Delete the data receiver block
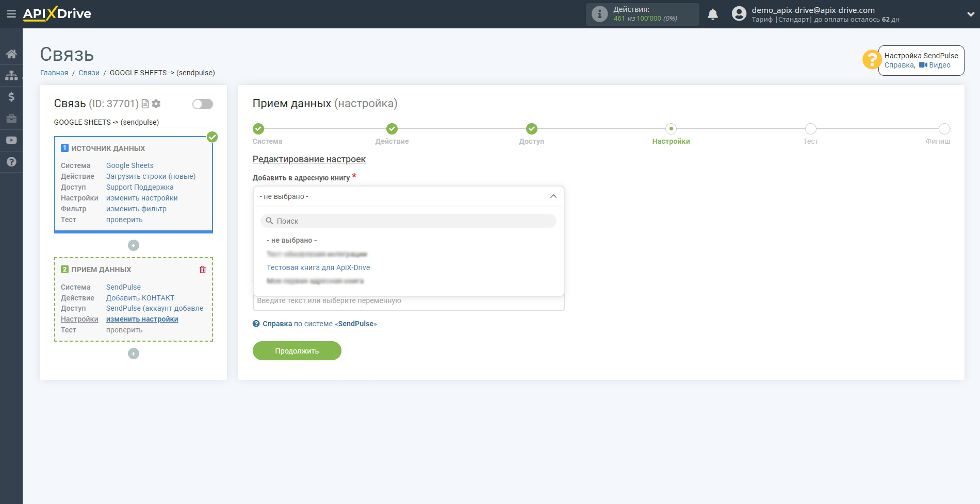The image size is (980, 504). [x=203, y=270]
